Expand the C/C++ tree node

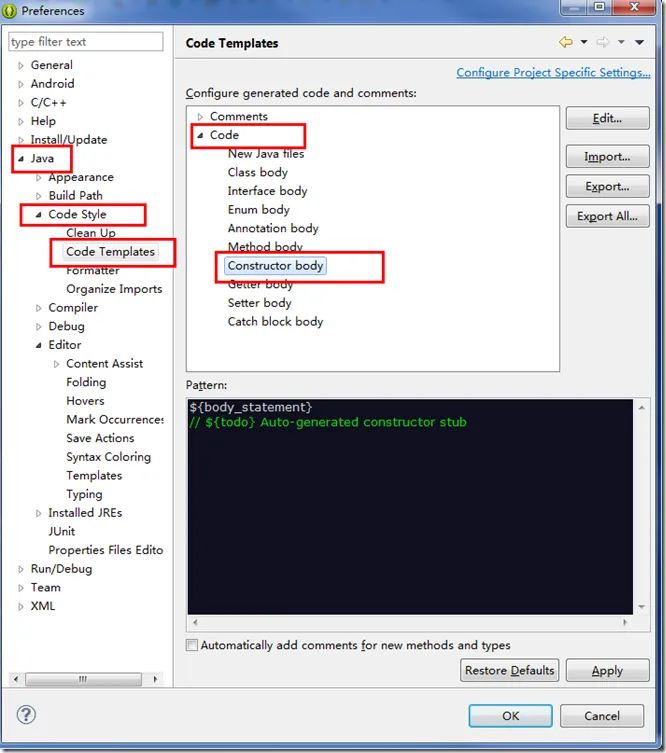[x=21, y=103]
